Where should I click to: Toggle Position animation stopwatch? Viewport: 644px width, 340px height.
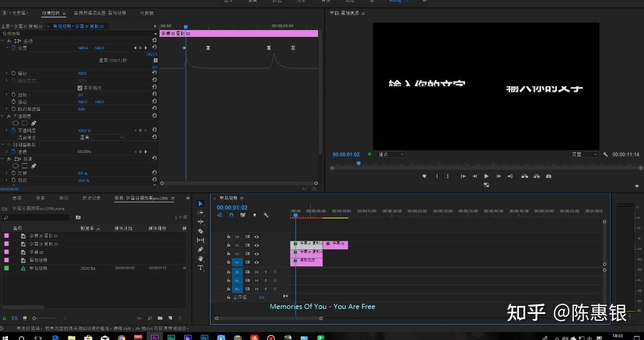click(14, 48)
